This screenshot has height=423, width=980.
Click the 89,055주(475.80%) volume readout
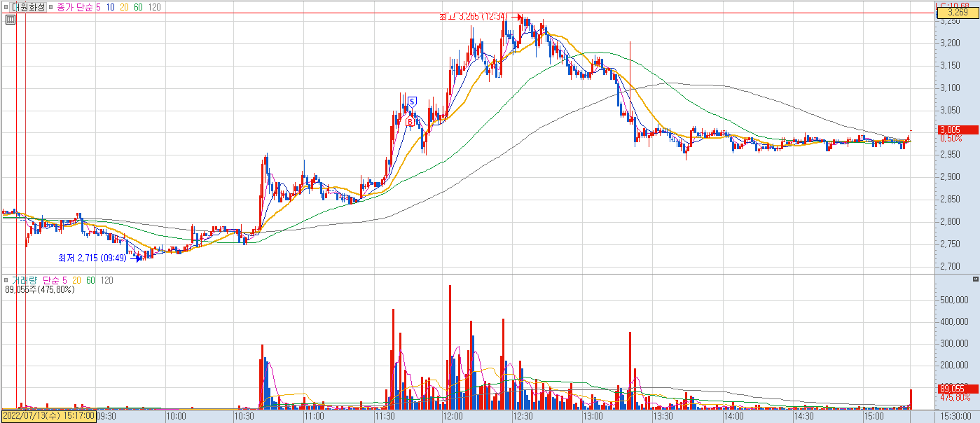coord(40,289)
